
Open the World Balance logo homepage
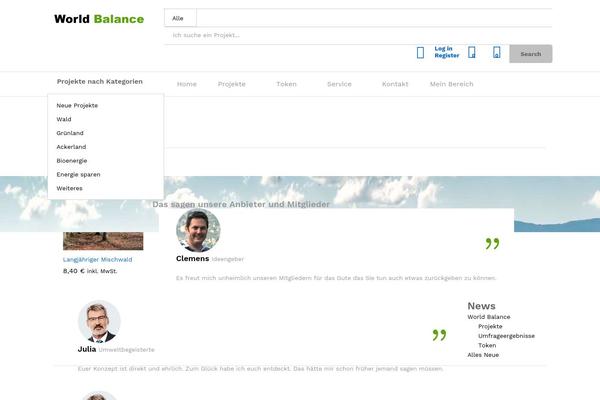tap(99, 19)
